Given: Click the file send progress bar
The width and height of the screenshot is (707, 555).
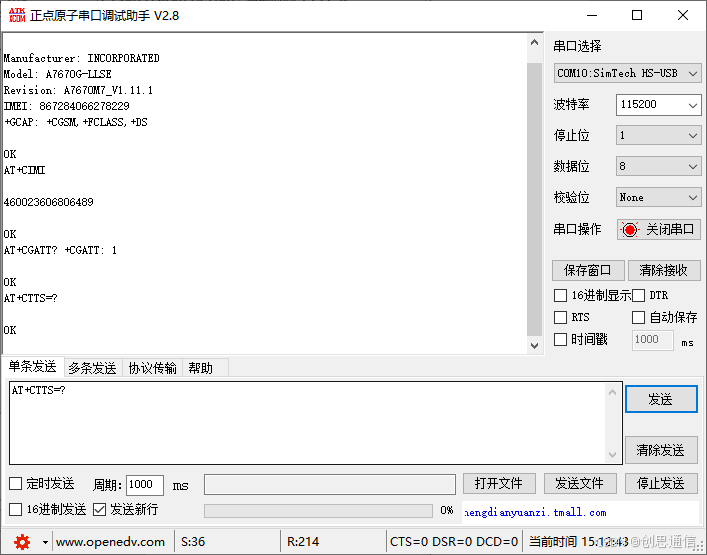Looking at the screenshot, I should (318, 510).
